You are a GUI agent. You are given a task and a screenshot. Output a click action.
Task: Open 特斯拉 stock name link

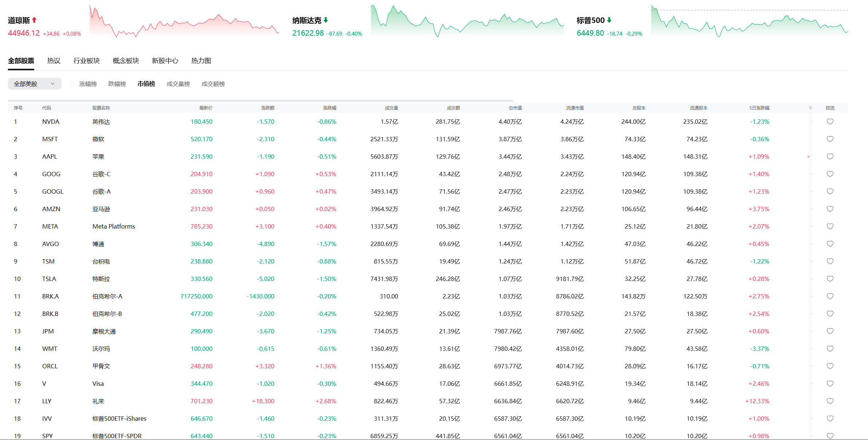point(101,279)
